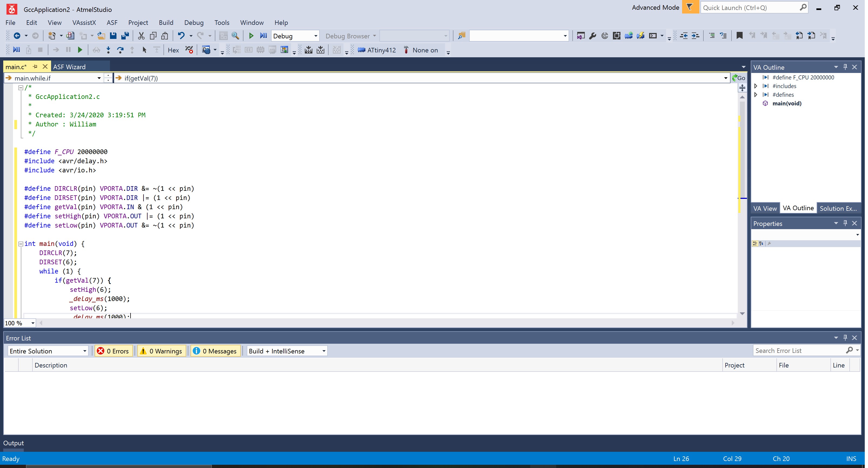
Task: Open the main.while.if scope dropdown
Action: (x=99, y=78)
